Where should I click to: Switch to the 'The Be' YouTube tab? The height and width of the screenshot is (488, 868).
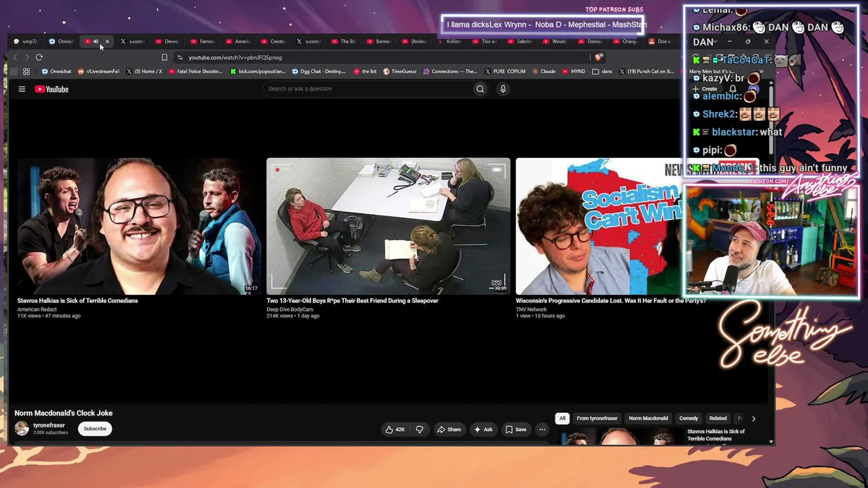(344, 41)
